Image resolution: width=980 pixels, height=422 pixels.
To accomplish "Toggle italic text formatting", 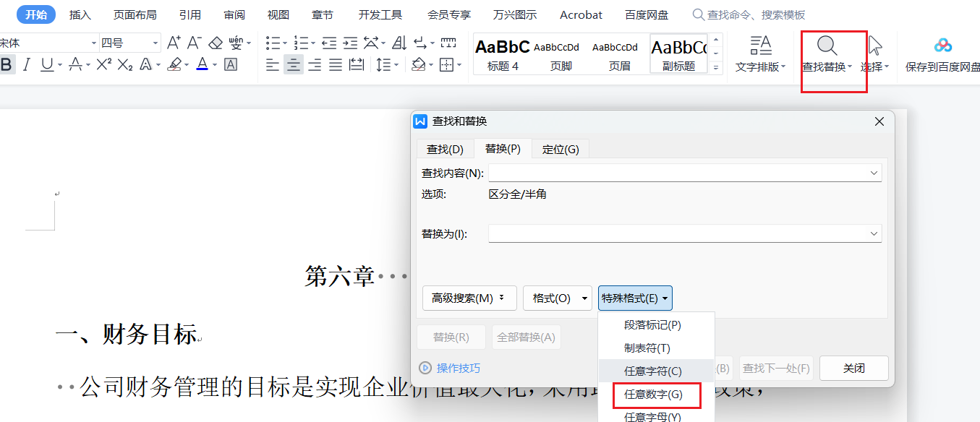I will pyautogui.click(x=27, y=65).
